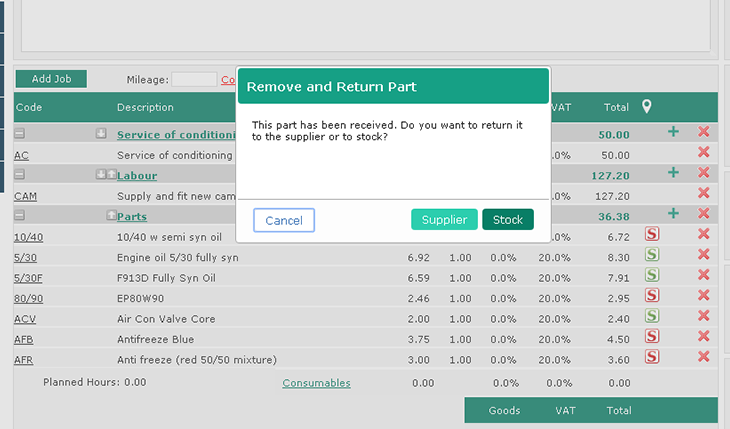Click the location pin icon in table header
Image resolution: width=730 pixels, height=429 pixels.
pyautogui.click(x=647, y=106)
